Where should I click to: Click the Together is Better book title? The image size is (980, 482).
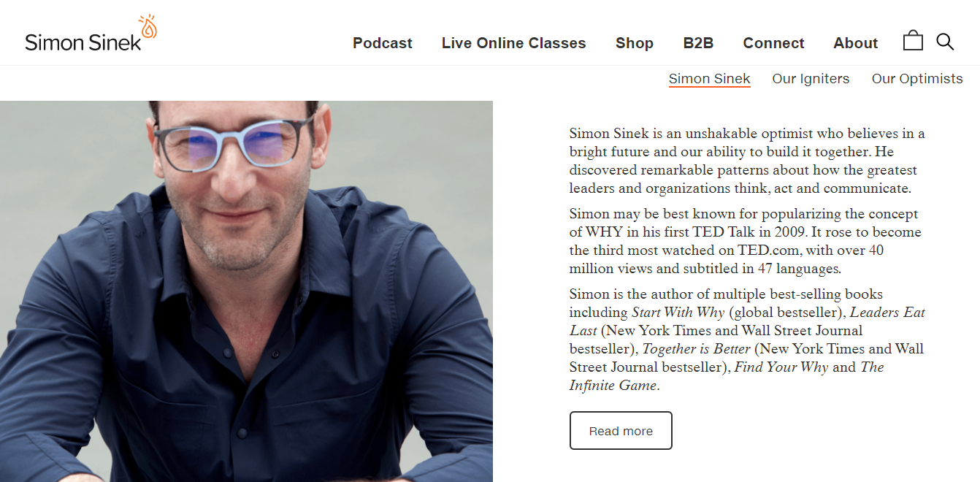pos(696,349)
